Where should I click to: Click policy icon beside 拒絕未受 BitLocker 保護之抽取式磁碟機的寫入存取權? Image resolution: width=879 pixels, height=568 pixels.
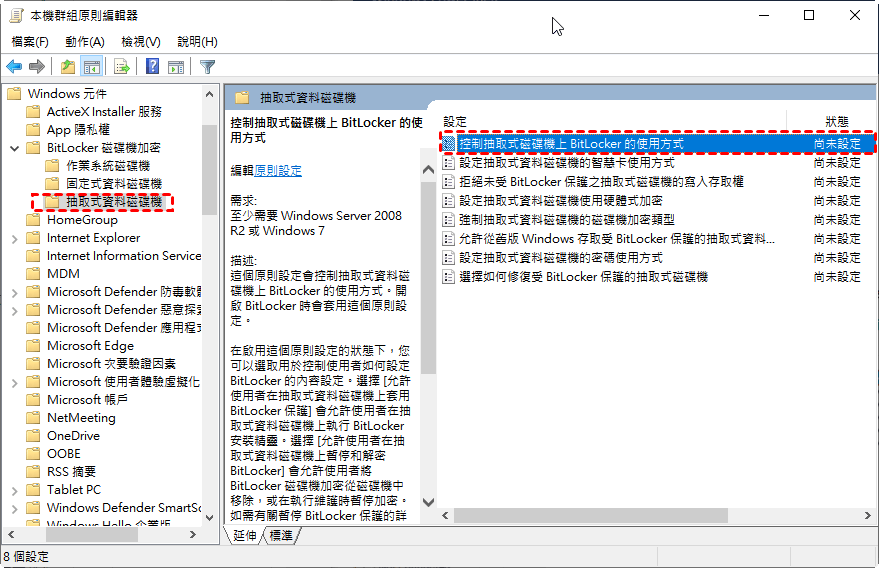click(448, 182)
